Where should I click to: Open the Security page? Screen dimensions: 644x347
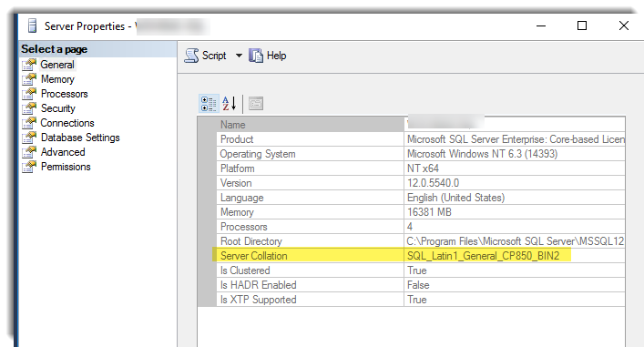click(58, 108)
